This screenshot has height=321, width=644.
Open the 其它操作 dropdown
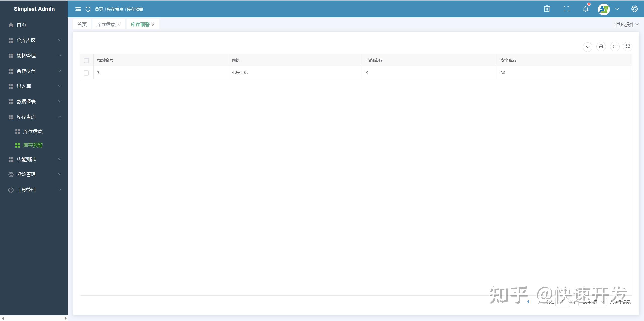(627, 24)
